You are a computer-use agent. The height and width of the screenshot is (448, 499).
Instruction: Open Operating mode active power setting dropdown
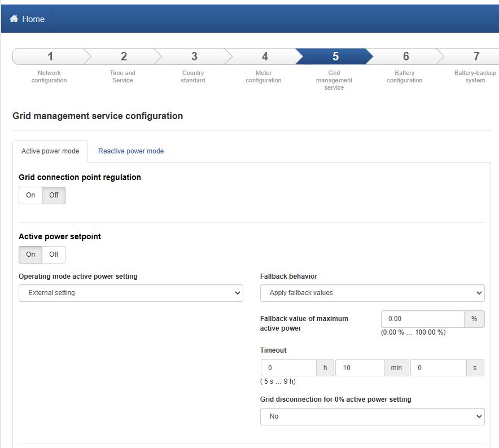click(131, 293)
